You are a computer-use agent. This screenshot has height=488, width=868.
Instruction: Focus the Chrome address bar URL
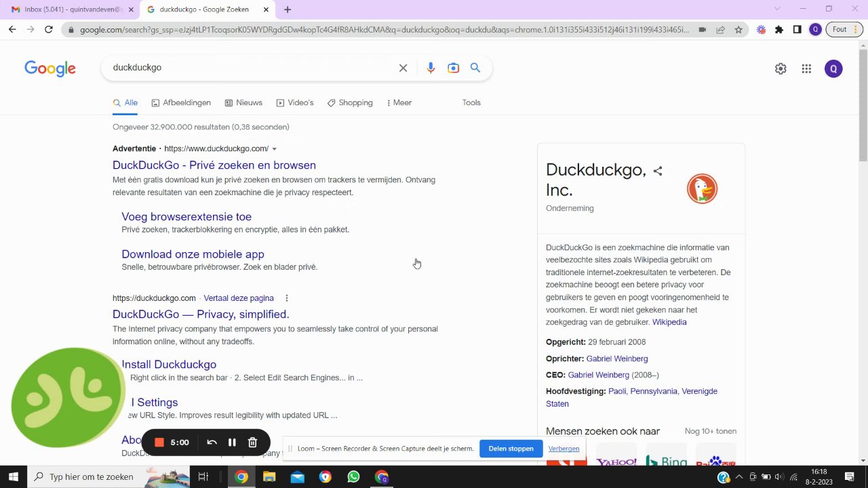point(384,30)
